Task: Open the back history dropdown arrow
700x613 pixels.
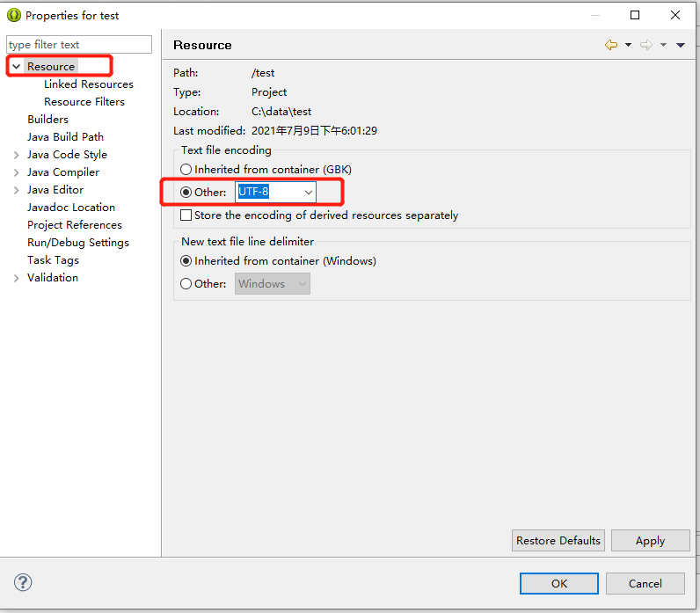Action: tap(628, 45)
